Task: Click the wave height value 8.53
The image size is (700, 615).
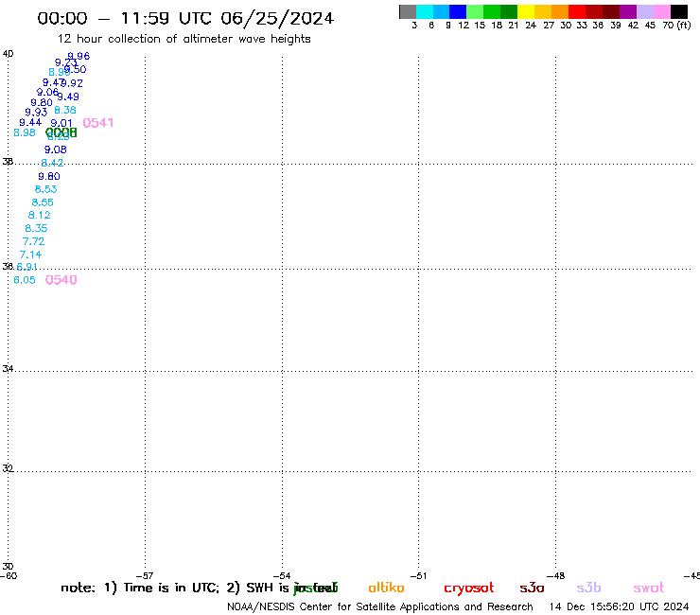Action: pyautogui.click(x=46, y=189)
